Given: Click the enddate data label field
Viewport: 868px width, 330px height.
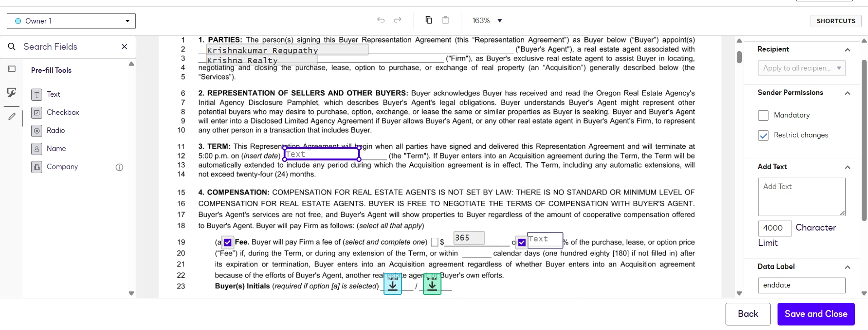Looking at the screenshot, I should click(x=802, y=285).
